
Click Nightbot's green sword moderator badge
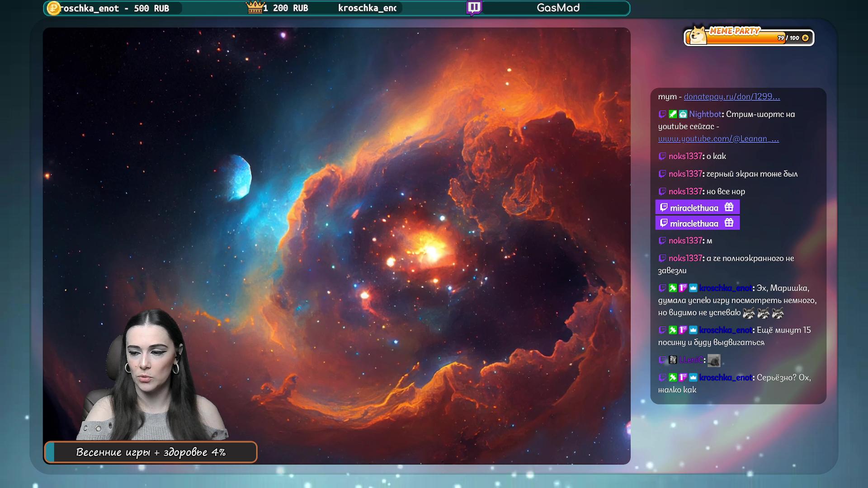point(673,114)
